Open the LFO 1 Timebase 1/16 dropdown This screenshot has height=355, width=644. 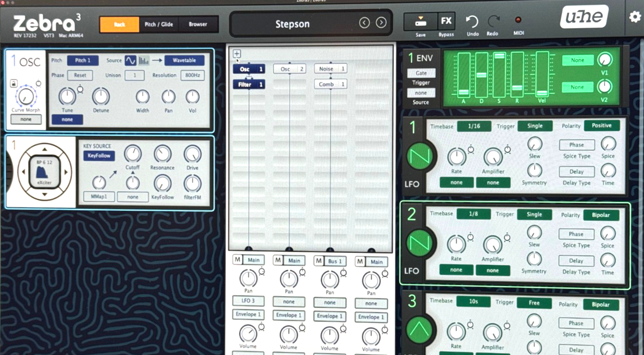point(474,126)
